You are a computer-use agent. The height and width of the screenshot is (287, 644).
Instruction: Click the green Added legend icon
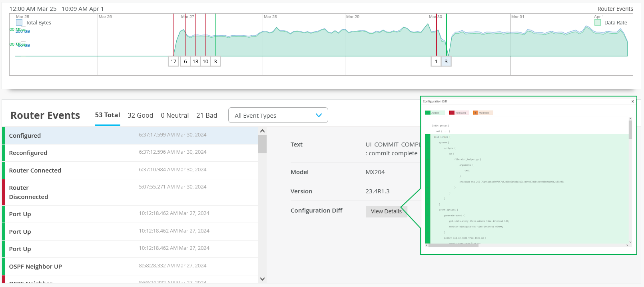(427, 113)
